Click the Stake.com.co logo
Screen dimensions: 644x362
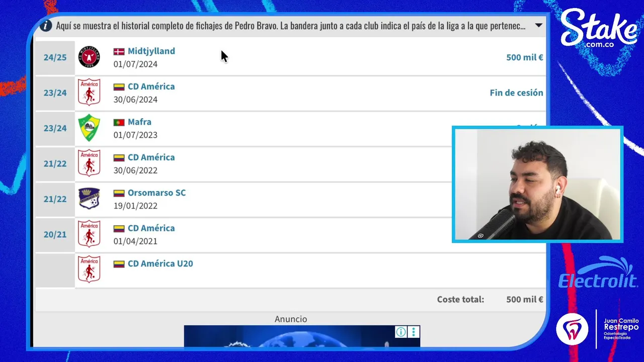click(x=599, y=29)
